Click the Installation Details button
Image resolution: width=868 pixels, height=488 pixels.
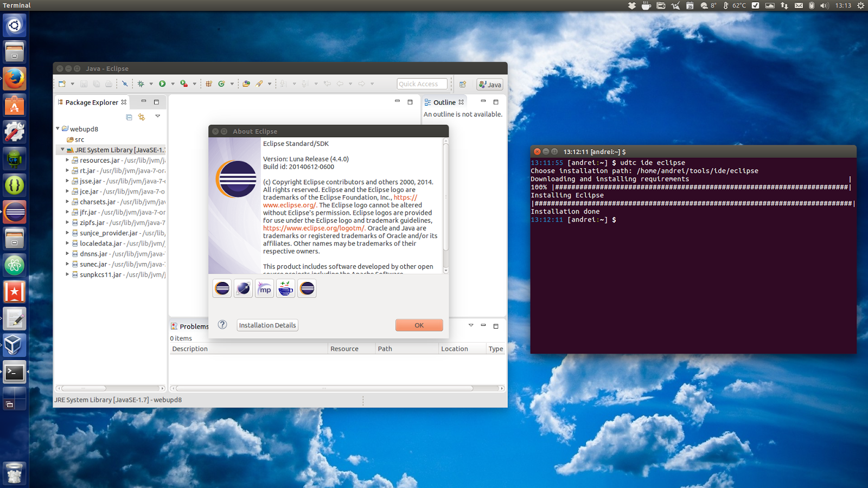[x=267, y=325]
